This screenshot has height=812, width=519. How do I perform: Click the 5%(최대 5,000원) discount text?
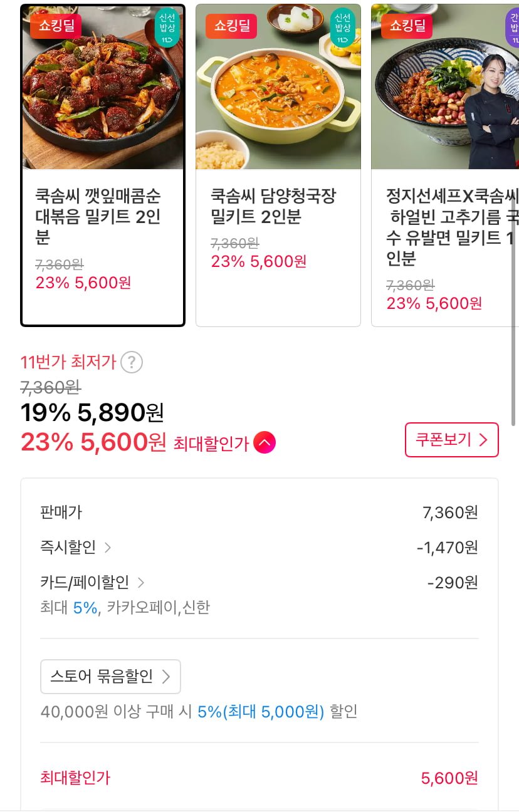coord(261,712)
